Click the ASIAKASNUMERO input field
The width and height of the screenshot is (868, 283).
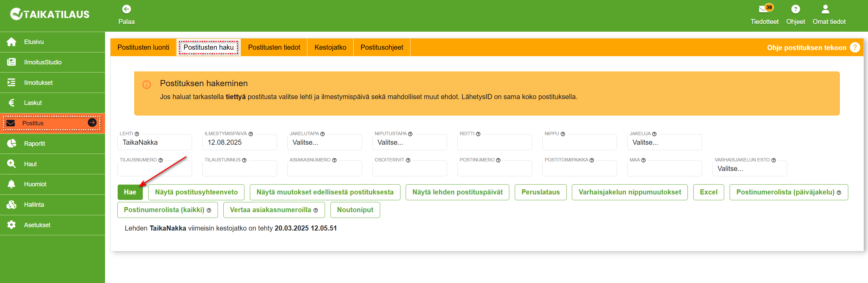tap(325, 169)
